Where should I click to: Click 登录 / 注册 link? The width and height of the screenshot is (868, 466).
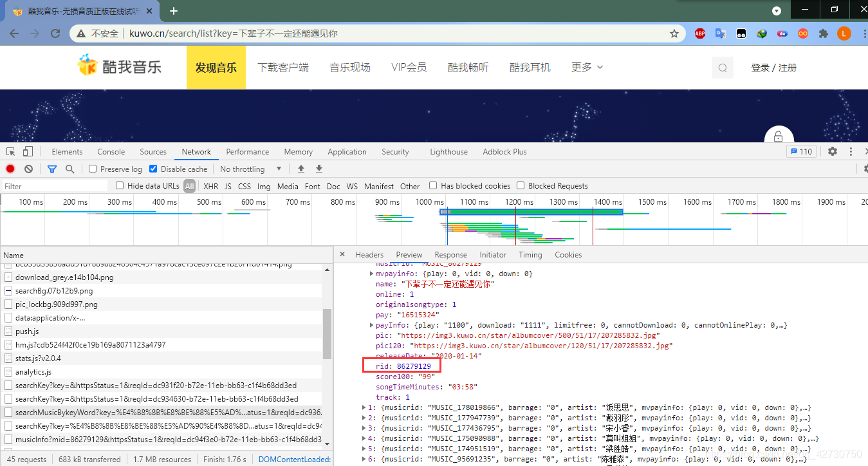pyautogui.click(x=774, y=68)
